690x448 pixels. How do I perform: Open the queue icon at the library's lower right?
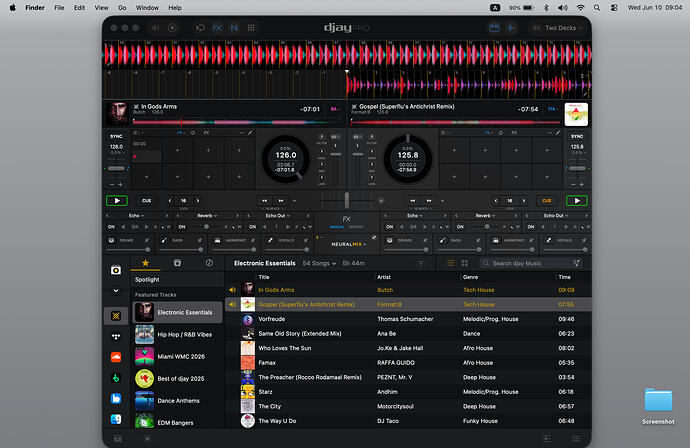[576, 438]
